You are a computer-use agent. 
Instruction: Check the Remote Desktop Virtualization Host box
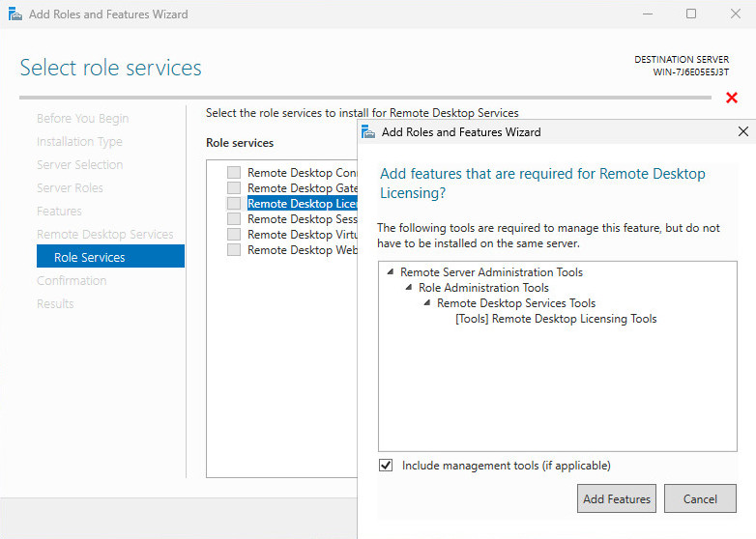coord(234,234)
